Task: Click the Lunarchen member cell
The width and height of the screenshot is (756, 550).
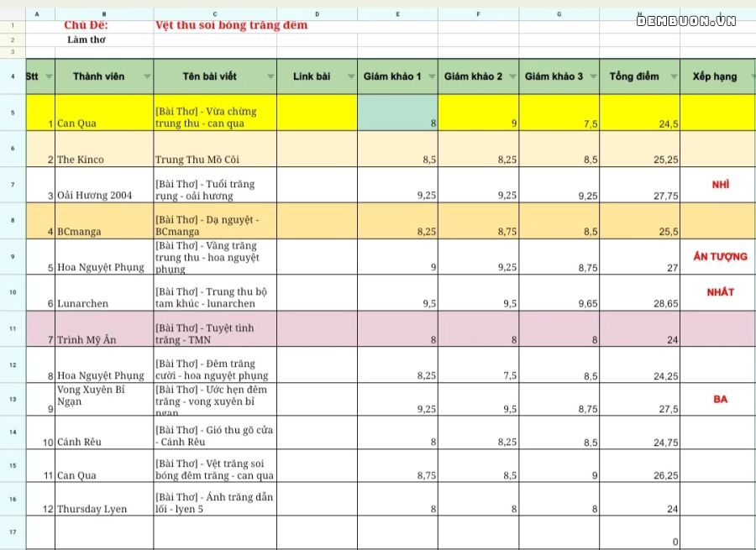Action: pyautogui.click(x=104, y=292)
